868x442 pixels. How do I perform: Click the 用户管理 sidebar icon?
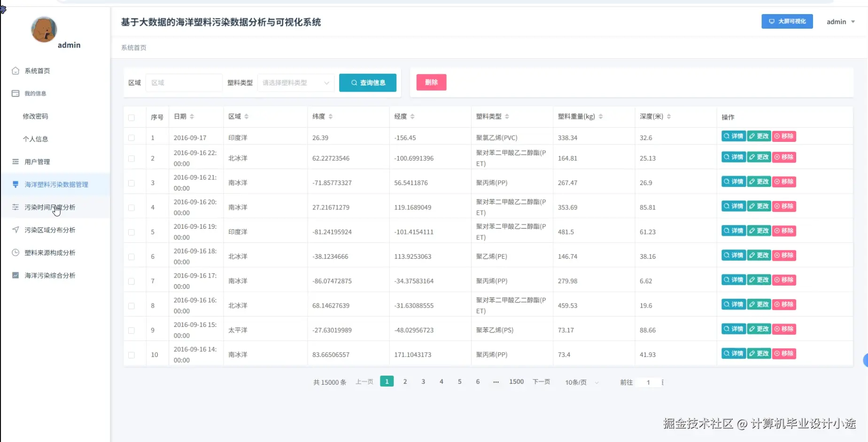[x=15, y=162]
